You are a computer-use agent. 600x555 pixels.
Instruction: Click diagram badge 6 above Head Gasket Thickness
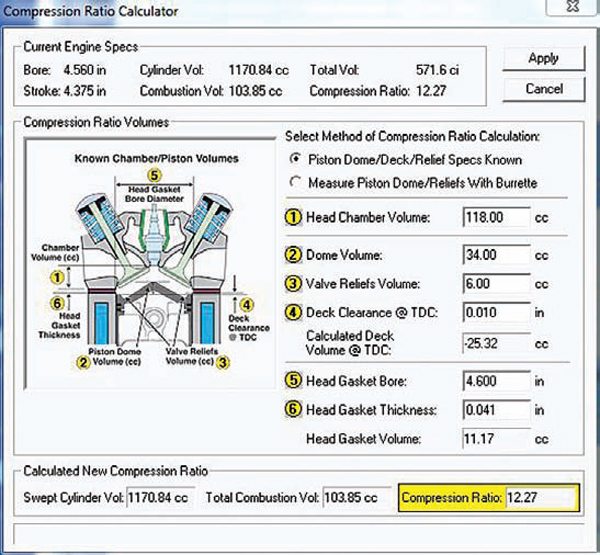[x=57, y=304]
